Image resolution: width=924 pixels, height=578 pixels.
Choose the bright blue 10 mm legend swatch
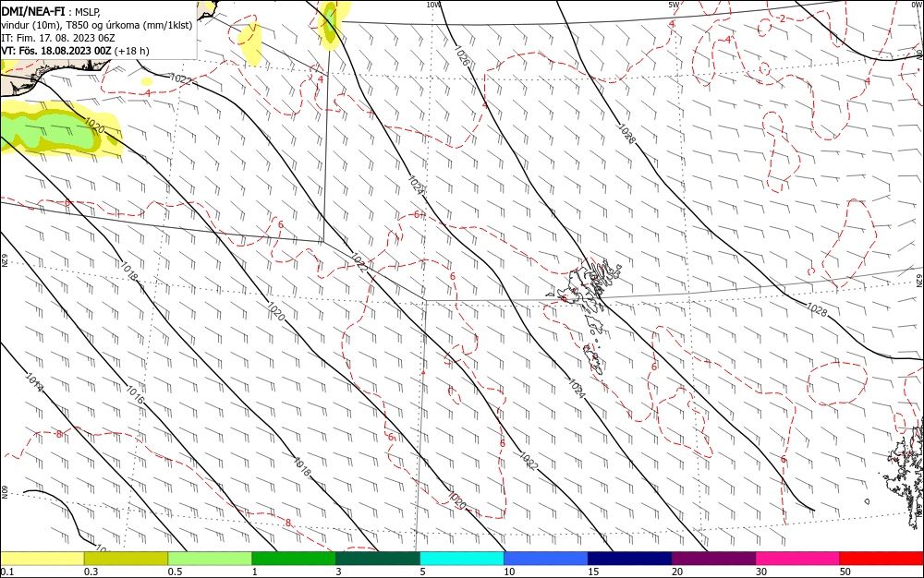tap(546, 559)
